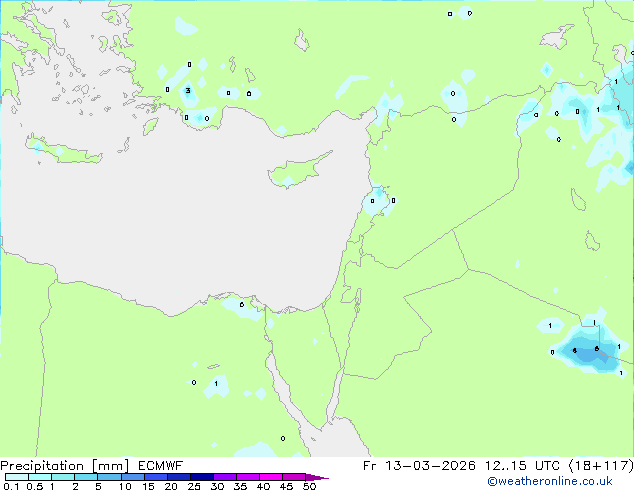
Task: Click the '35' legend label
Action: click(x=240, y=486)
